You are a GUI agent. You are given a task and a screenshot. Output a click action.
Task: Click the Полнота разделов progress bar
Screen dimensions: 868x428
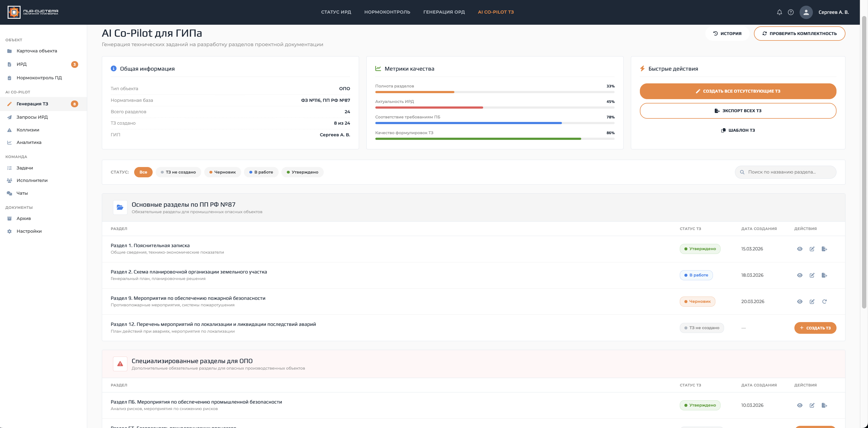tap(495, 92)
